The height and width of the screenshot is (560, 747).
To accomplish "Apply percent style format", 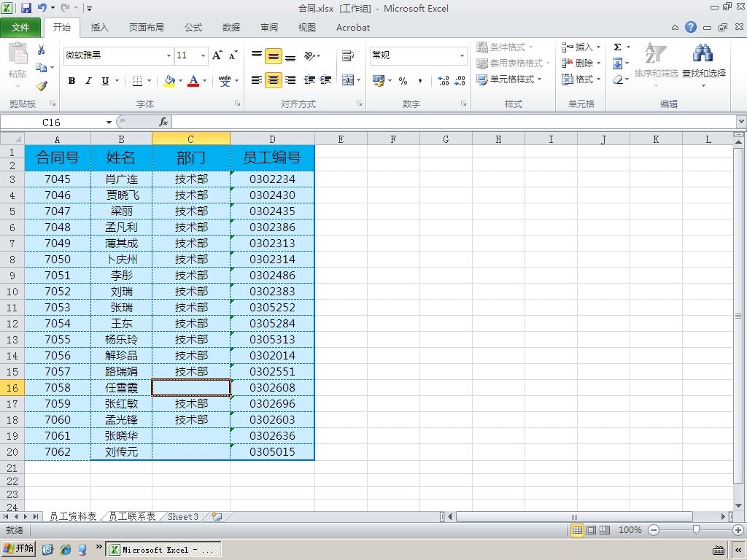I will point(403,80).
